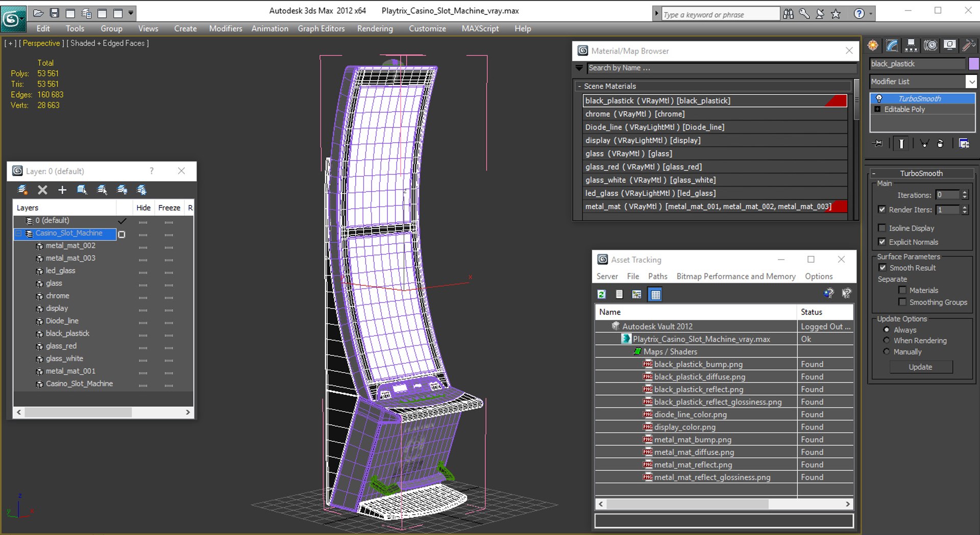Enable Isoline Display
The image size is (980, 535).
click(x=881, y=227)
